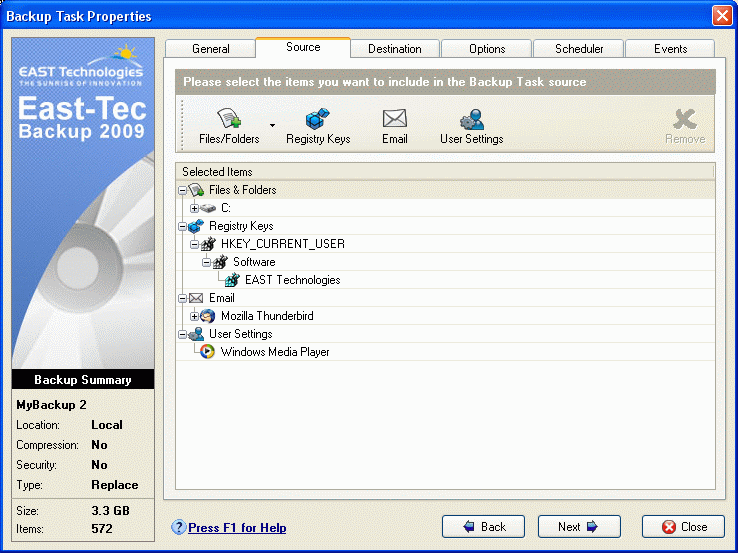738x553 pixels.
Task: Click the 572 items value
Action: point(102,529)
